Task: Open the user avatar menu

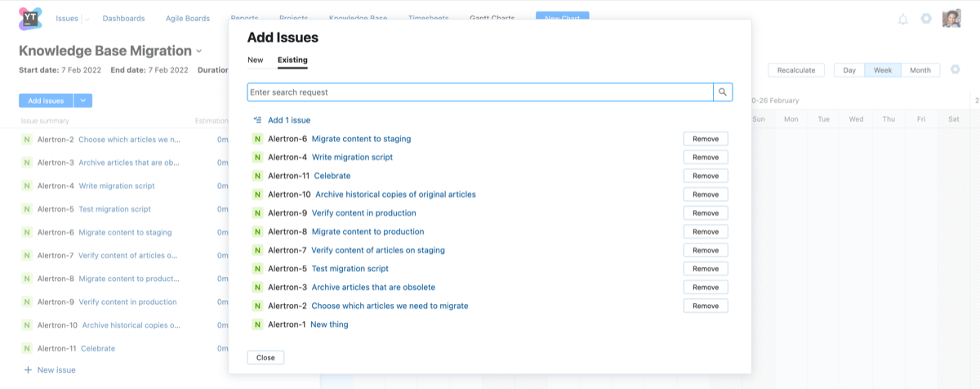Action: point(951,18)
